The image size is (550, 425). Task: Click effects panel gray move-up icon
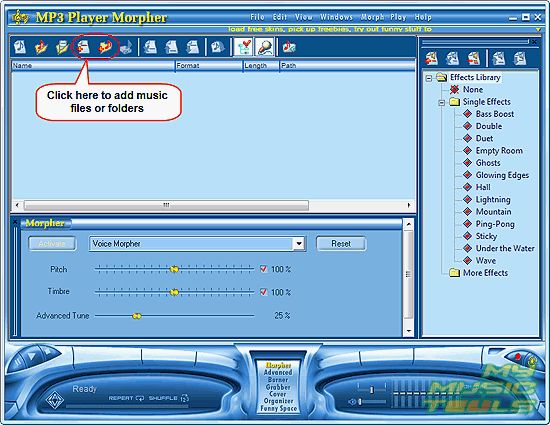point(498,58)
